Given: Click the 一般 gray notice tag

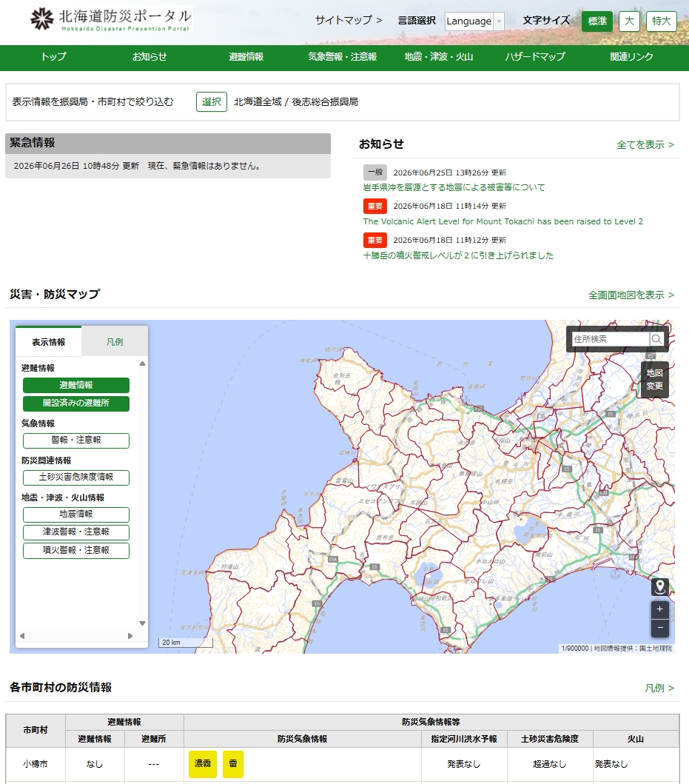Looking at the screenshot, I should [375, 172].
